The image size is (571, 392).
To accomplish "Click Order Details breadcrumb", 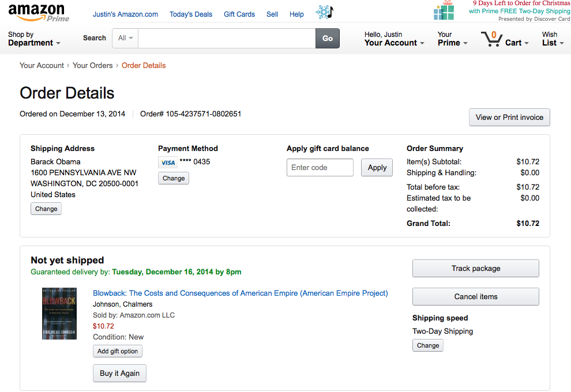I will [144, 66].
